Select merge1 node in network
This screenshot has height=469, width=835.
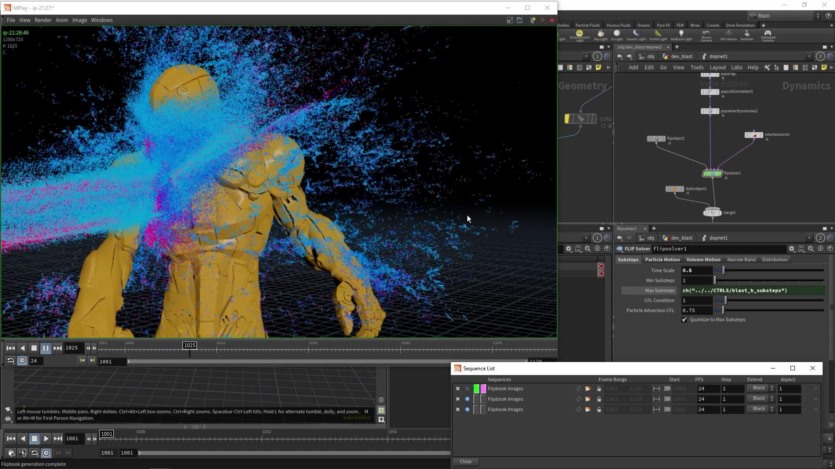(712, 212)
